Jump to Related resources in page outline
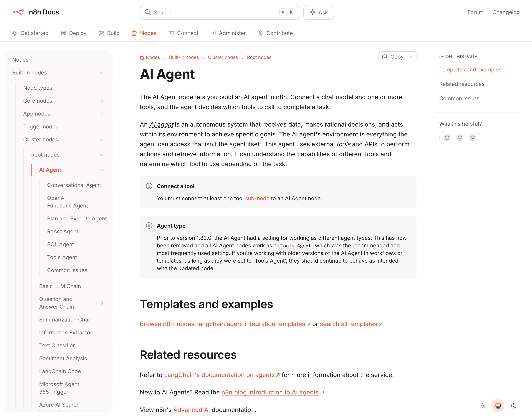The image size is (532, 418). (x=462, y=84)
